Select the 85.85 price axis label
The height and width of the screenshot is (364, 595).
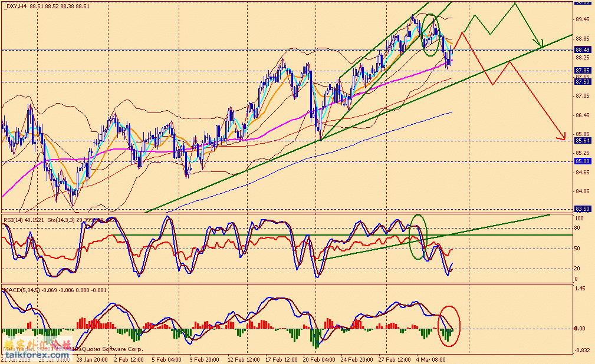point(583,134)
